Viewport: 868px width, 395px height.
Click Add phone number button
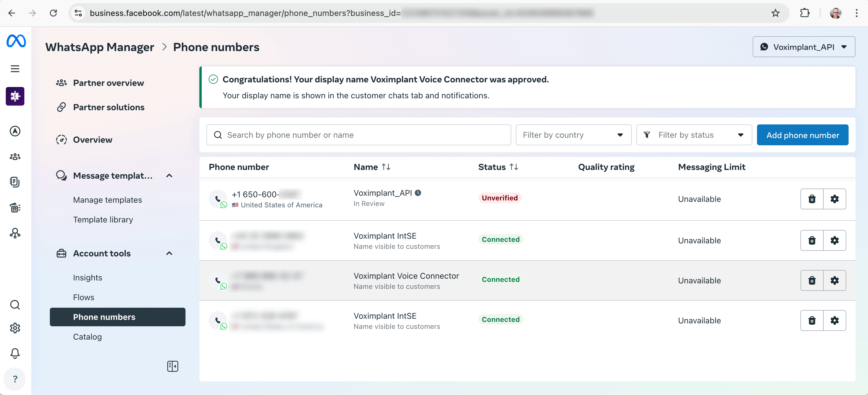coord(802,135)
